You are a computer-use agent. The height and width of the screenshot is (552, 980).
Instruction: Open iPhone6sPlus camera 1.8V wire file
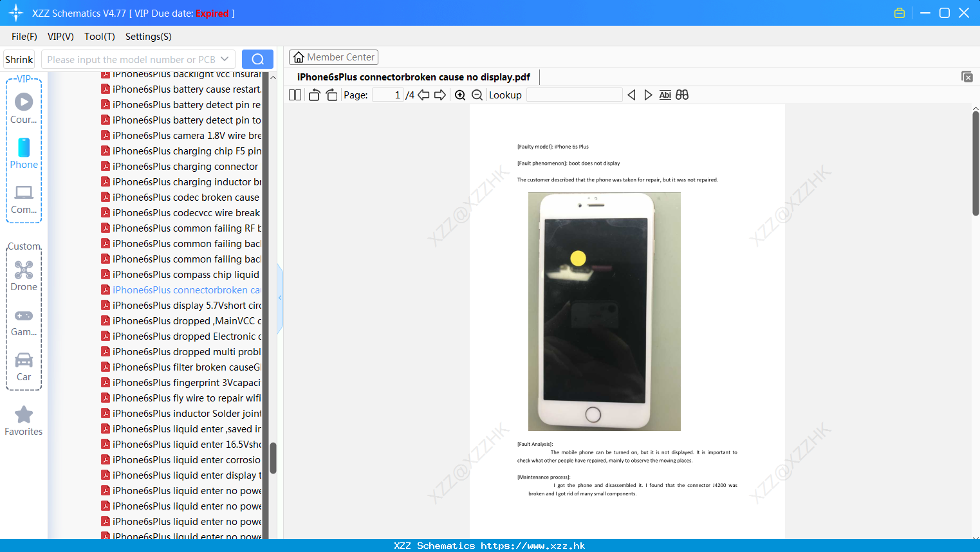(181, 136)
